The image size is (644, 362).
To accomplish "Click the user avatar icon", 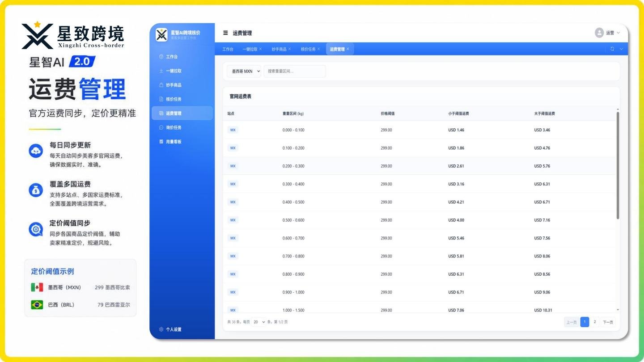I will pos(599,33).
